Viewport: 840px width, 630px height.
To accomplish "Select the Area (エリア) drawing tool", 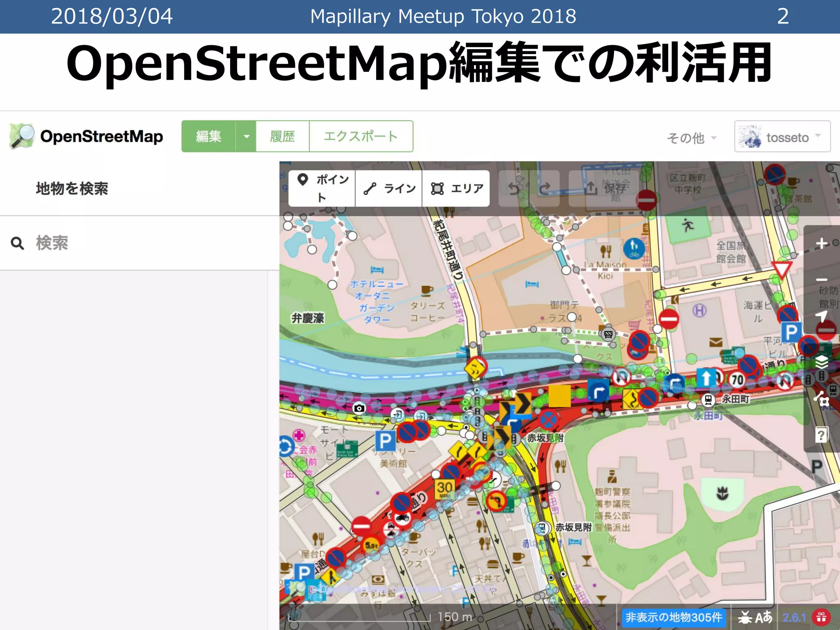I will point(456,188).
